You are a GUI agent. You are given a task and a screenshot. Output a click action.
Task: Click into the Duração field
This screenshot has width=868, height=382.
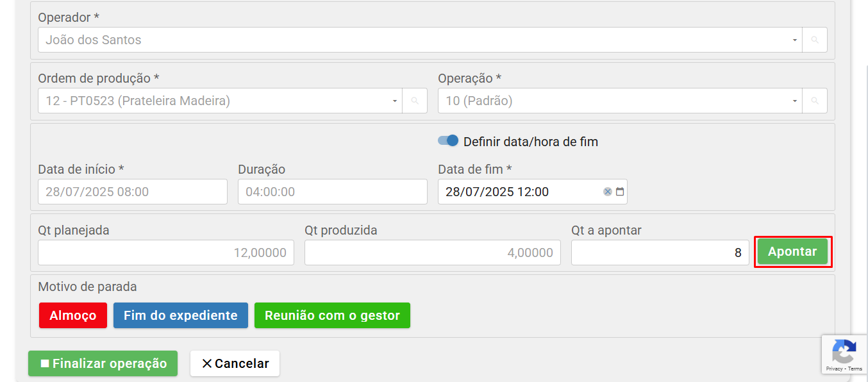[332, 192]
